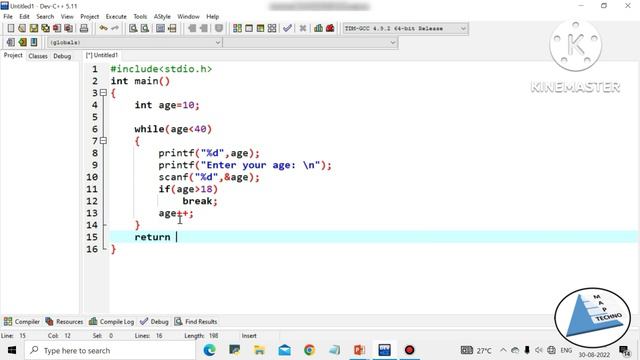Open the Execute menu
This screenshot has width=640, height=360.
[116, 16]
